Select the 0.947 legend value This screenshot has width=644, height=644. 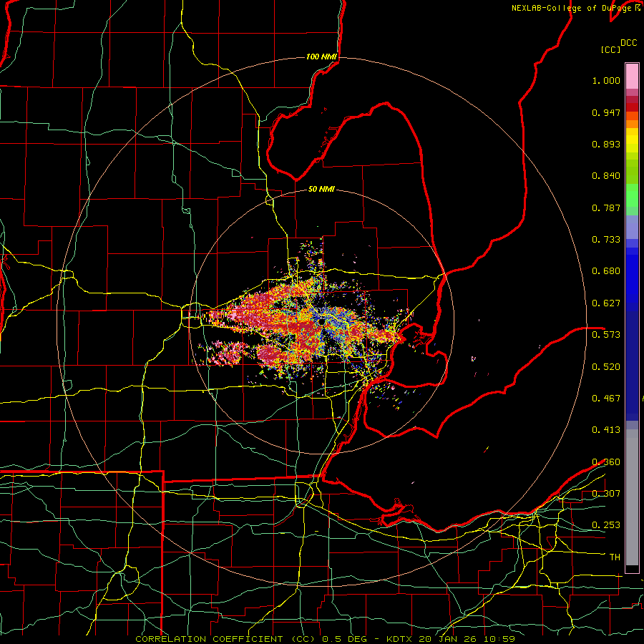[606, 112]
